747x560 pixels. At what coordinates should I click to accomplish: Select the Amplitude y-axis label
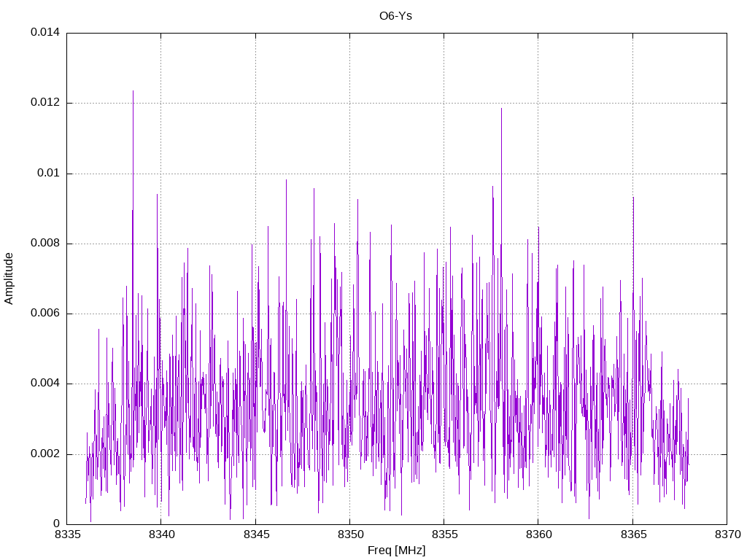(9, 279)
